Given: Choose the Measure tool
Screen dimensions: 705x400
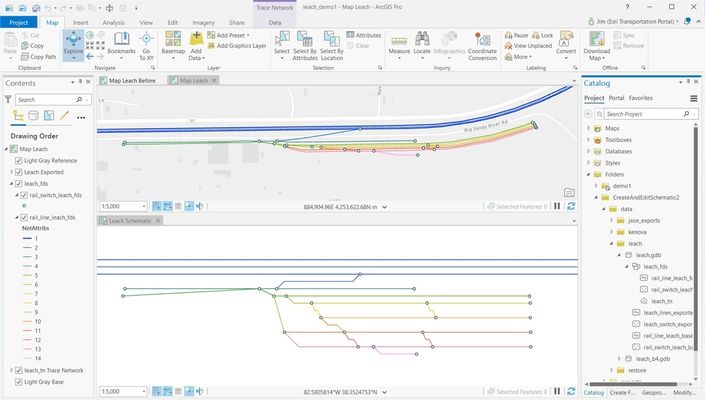Looking at the screenshot, I should click(x=399, y=45).
